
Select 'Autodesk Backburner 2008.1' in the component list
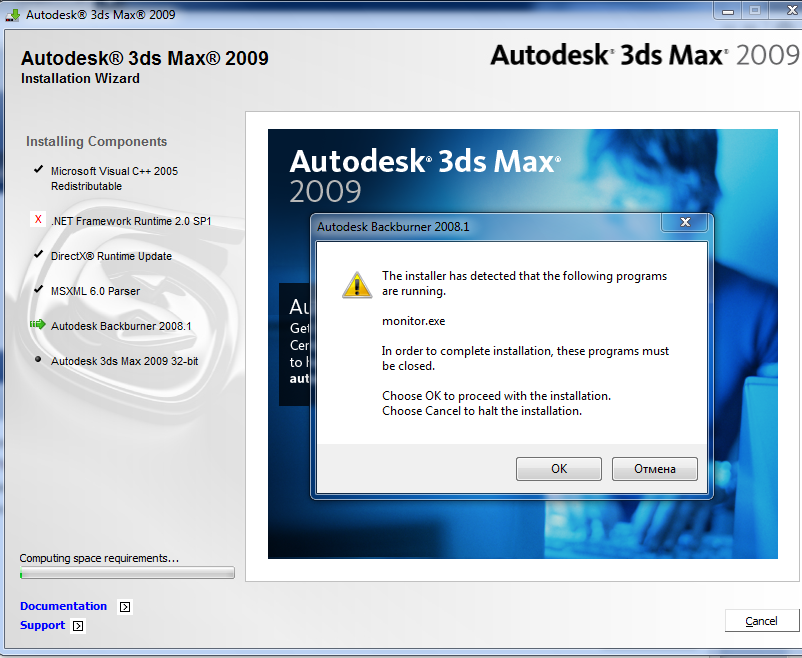(121, 326)
